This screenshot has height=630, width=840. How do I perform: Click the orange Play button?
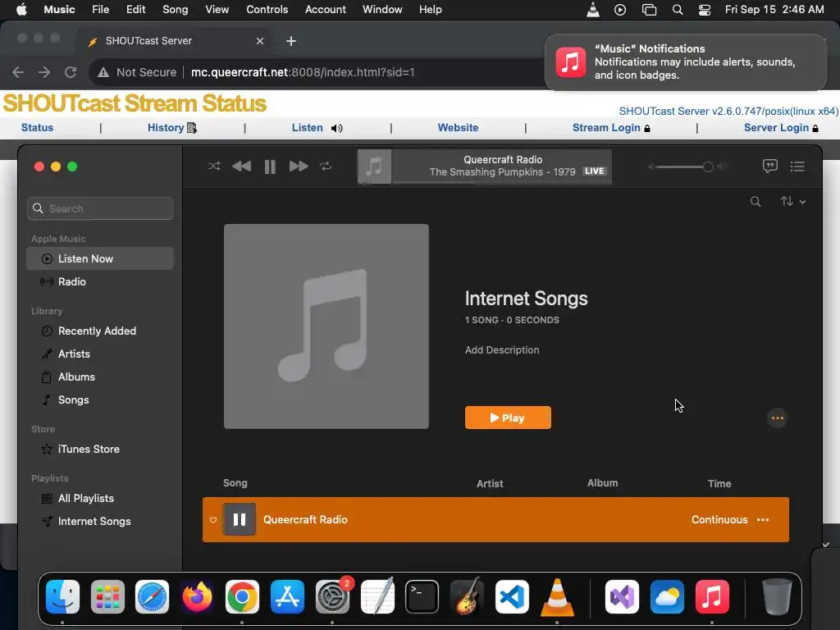point(508,418)
